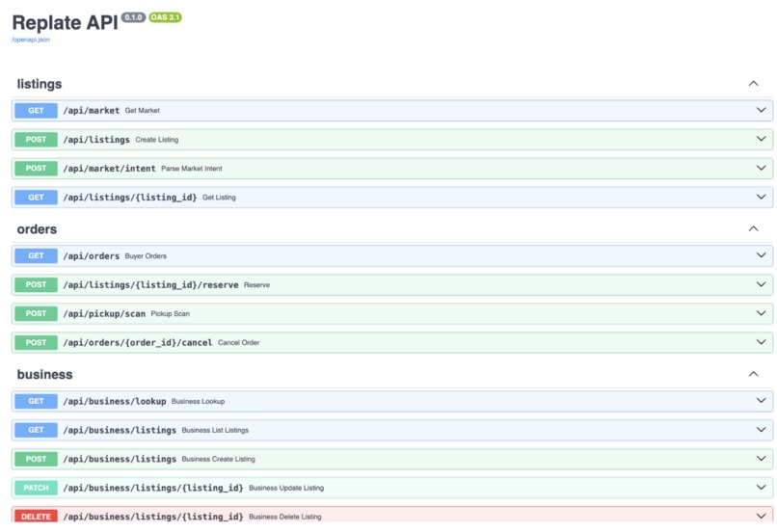Screen dimensions: 777x532
Task: Expand the Buyer Orders row arrow
Action: [x=762, y=255]
